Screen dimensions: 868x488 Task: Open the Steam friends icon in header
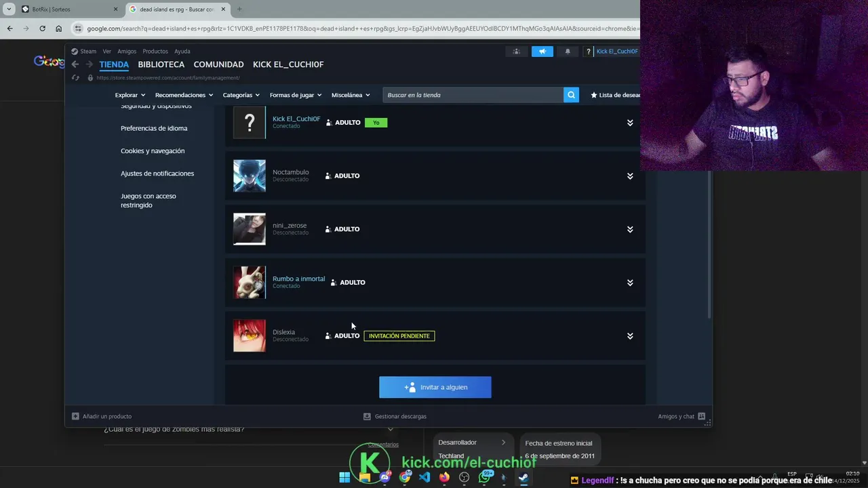coord(517,52)
